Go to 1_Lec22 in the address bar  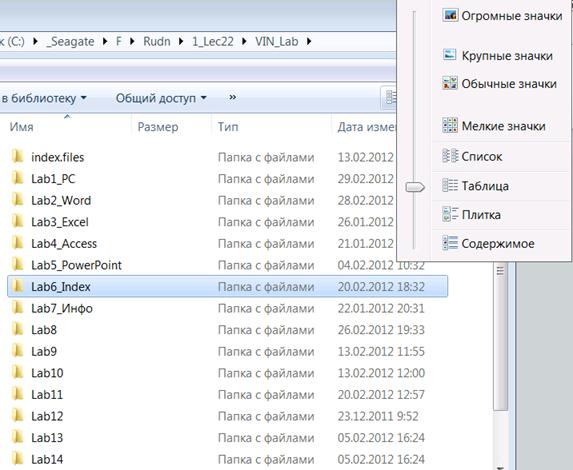click(x=213, y=41)
